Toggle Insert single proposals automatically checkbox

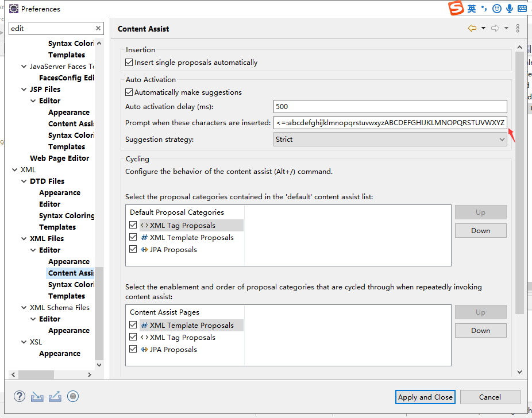[x=129, y=63]
